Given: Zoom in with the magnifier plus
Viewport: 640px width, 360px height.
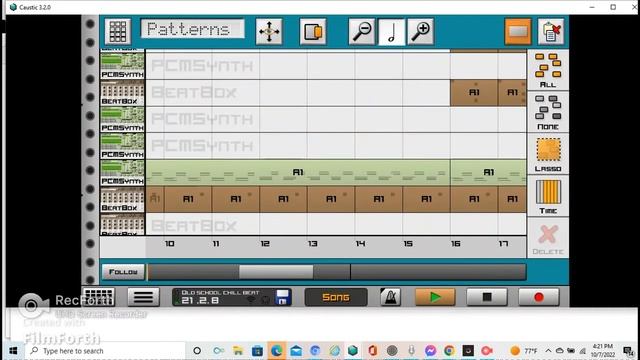Looking at the screenshot, I should [421, 31].
